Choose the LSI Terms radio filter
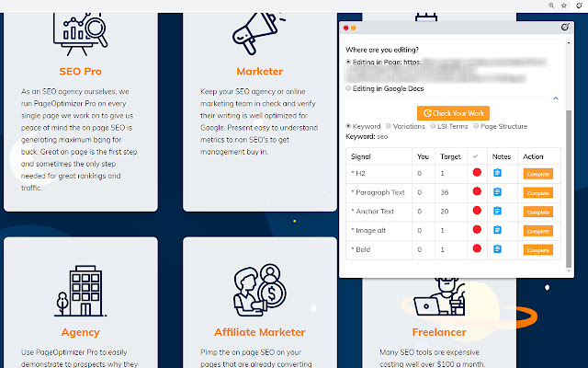Screen dimensions: 588x368 pos(433,126)
